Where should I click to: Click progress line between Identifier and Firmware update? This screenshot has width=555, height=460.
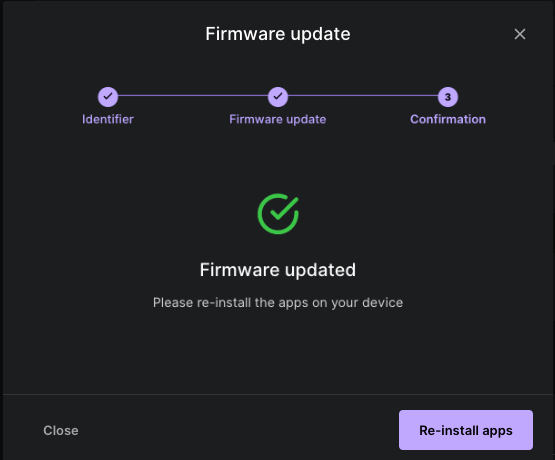[x=193, y=96]
